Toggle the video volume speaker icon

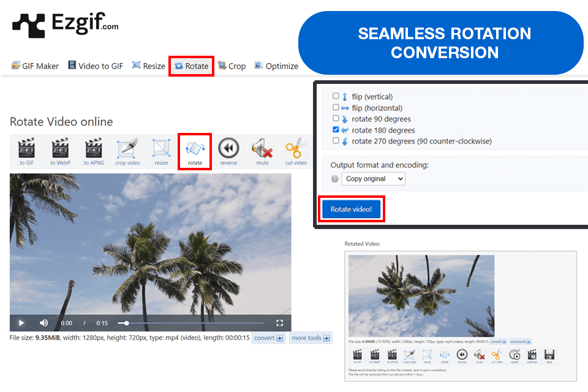[44, 323]
